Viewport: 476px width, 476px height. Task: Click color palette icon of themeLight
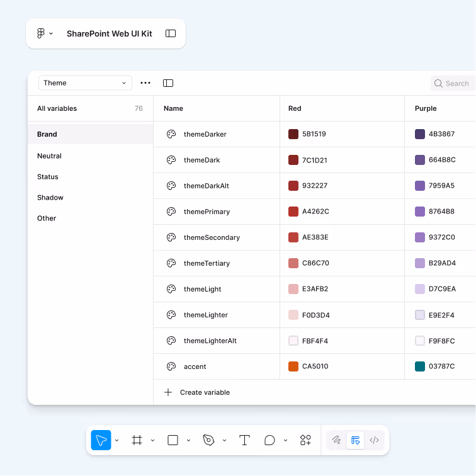(171, 289)
